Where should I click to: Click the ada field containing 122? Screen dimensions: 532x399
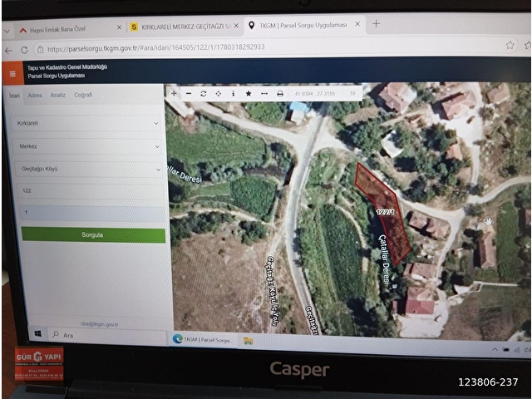[x=91, y=190]
